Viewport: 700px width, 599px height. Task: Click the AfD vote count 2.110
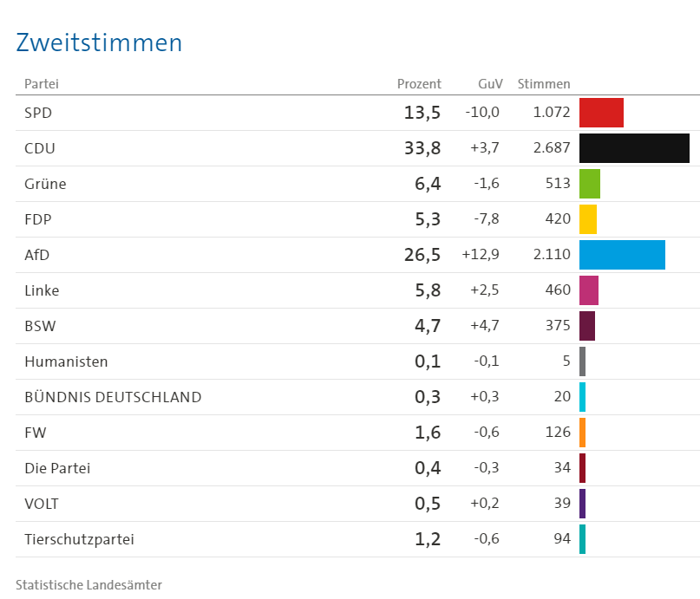pos(552,255)
